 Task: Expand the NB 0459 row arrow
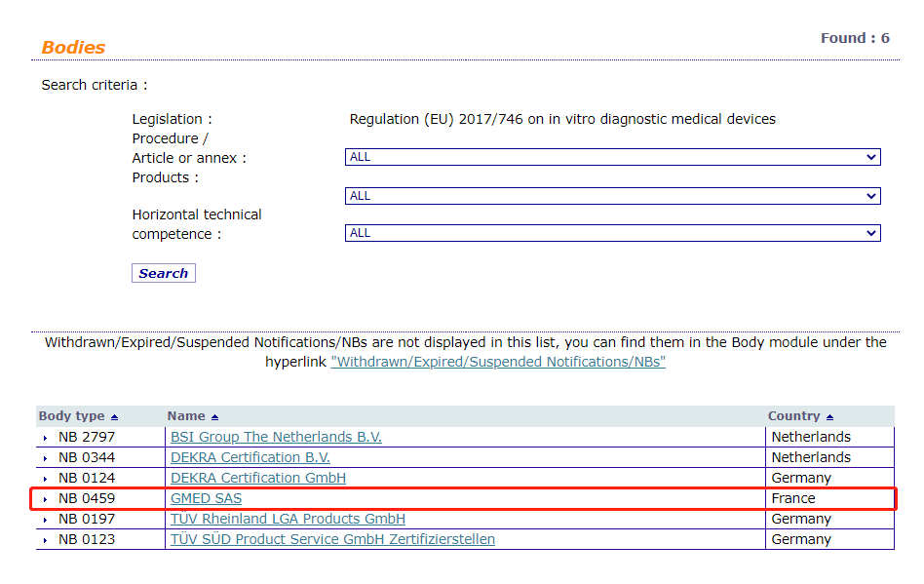[x=46, y=500]
